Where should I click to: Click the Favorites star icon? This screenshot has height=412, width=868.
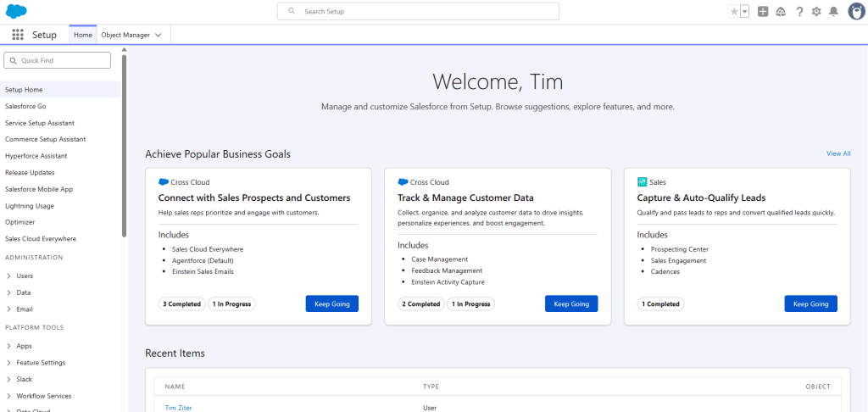[x=733, y=11]
